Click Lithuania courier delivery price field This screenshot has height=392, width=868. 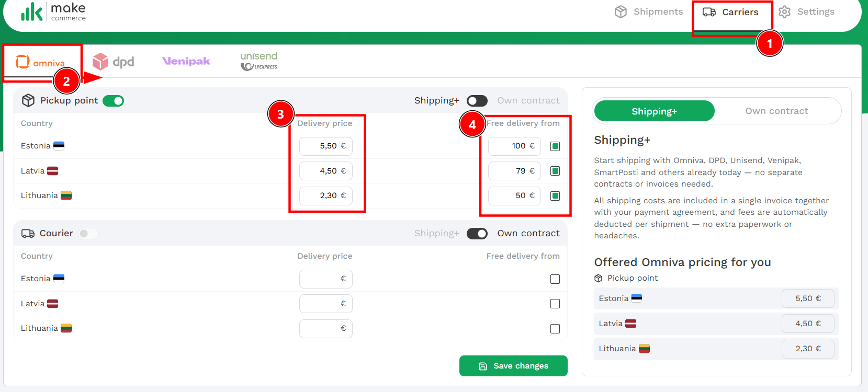click(x=325, y=329)
